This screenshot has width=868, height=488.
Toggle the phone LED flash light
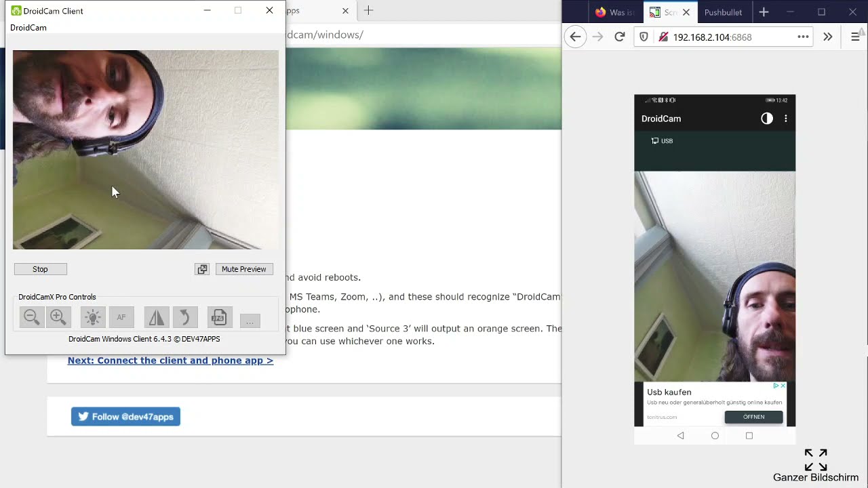click(x=93, y=317)
